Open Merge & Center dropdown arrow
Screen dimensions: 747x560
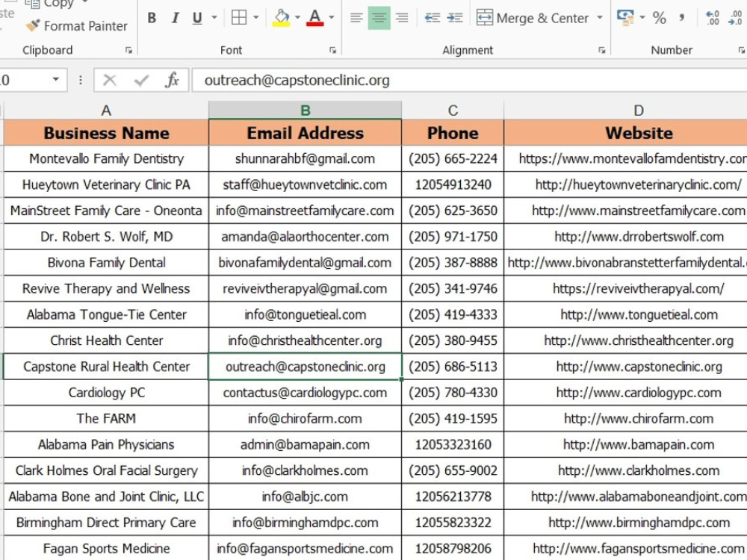(x=600, y=18)
